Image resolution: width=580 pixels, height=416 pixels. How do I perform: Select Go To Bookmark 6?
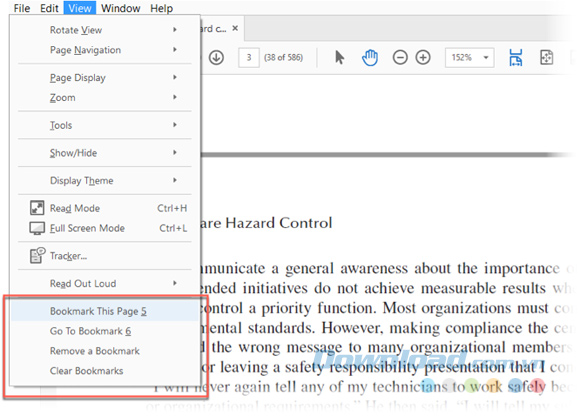click(105, 331)
